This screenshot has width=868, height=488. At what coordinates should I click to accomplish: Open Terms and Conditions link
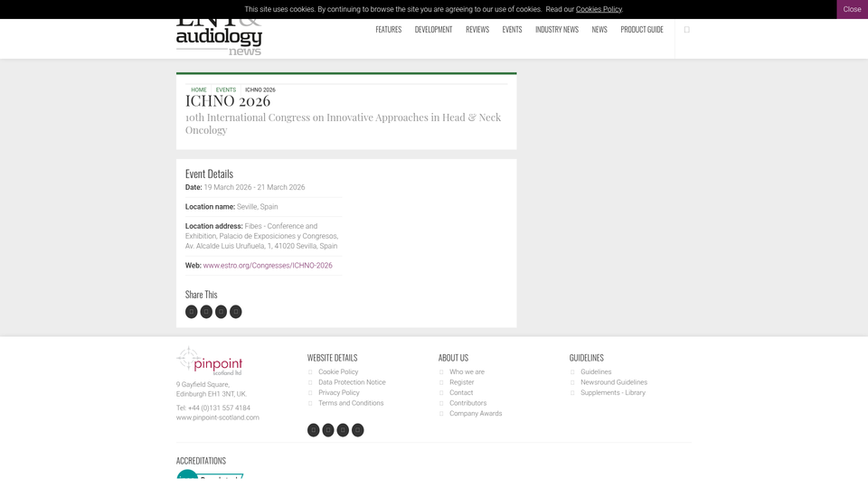[x=351, y=403]
